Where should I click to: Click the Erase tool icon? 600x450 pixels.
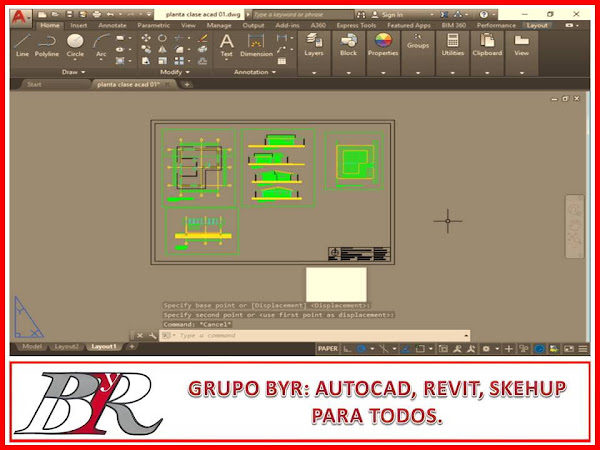click(x=203, y=38)
